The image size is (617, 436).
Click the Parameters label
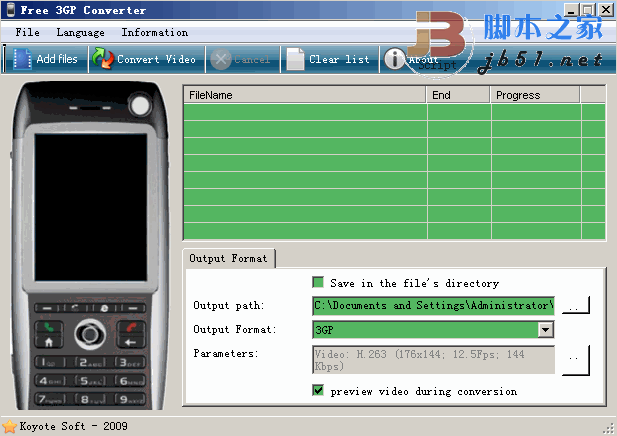pos(225,353)
